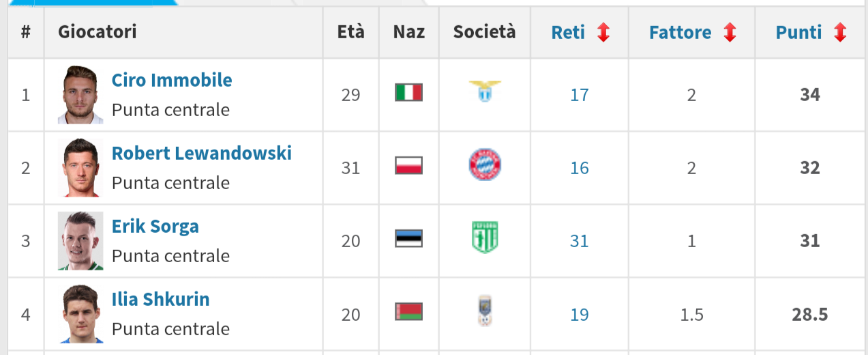Click the Bayern Munich club crest

(x=485, y=165)
